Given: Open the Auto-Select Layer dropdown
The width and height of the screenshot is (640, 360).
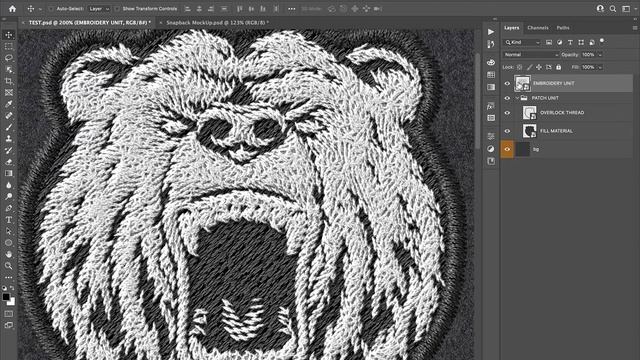Looking at the screenshot, I should [x=99, y=9].
